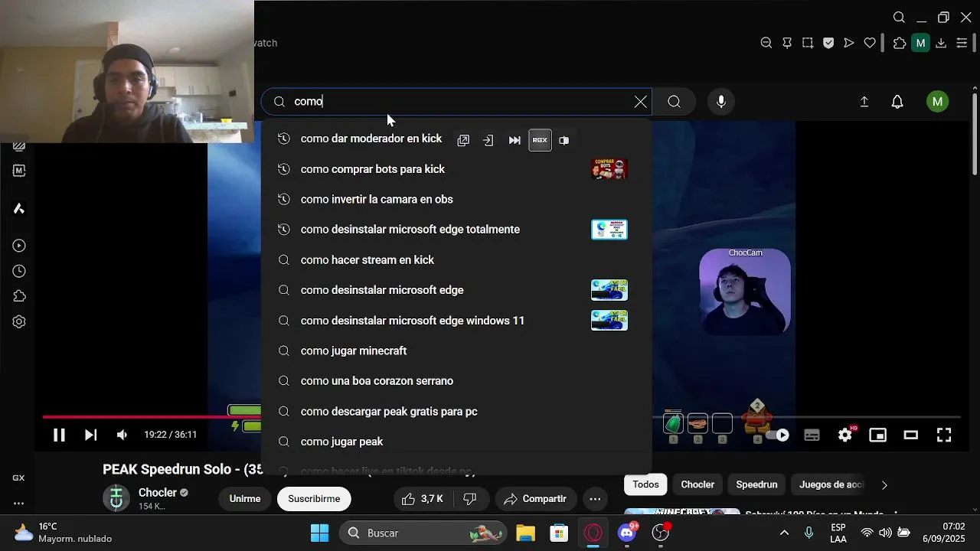Open extensions cube in Opera sidebar
980x551 pixels.
click(x=19, y=296)
